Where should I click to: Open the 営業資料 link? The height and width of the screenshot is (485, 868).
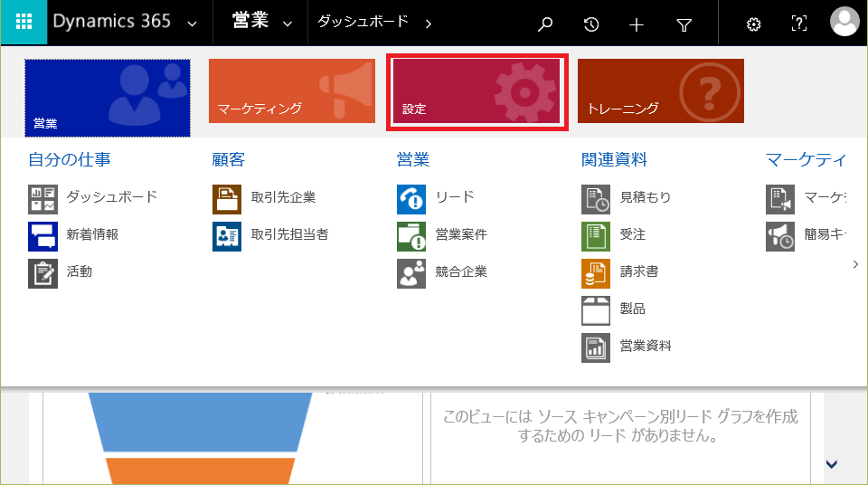pyautogui.click(x=645, y=346)
